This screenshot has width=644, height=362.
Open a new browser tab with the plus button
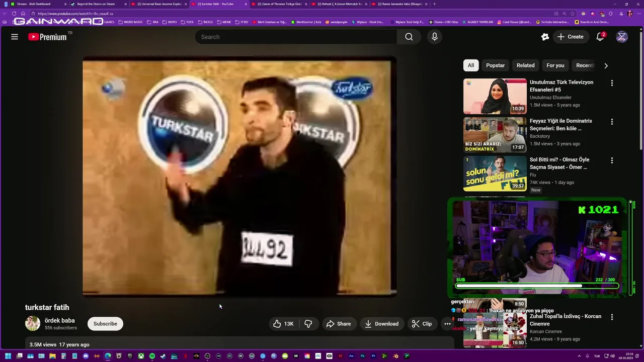click(435, 4)
